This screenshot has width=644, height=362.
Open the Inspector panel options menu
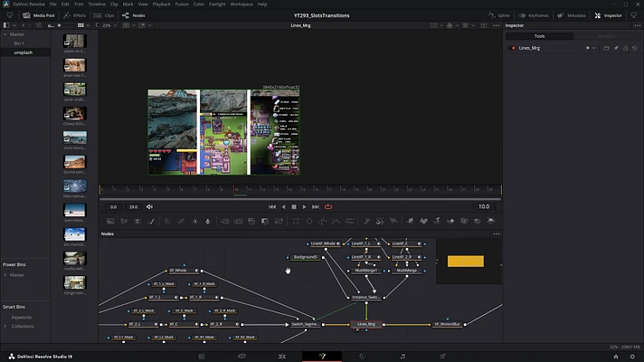(x=637, y=25)
